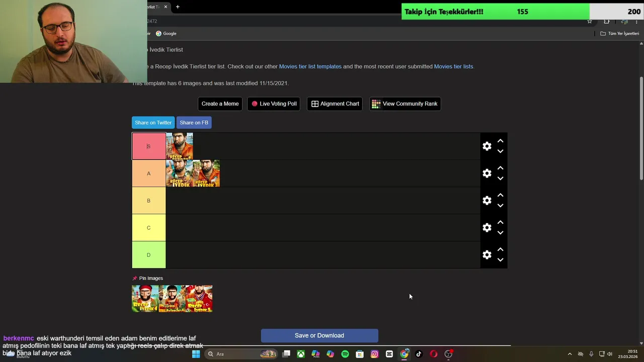The width and height of the screenshot is (644, 362).
Task: Open the Windows Start menu
Action: [x=196, y=354]
